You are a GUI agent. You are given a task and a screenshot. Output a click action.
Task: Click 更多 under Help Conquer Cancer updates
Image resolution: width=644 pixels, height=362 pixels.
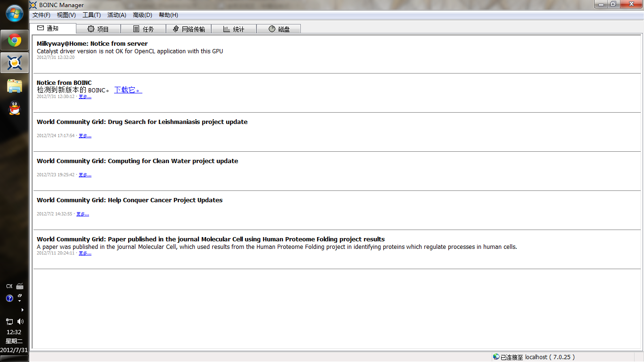click(83, 214)
